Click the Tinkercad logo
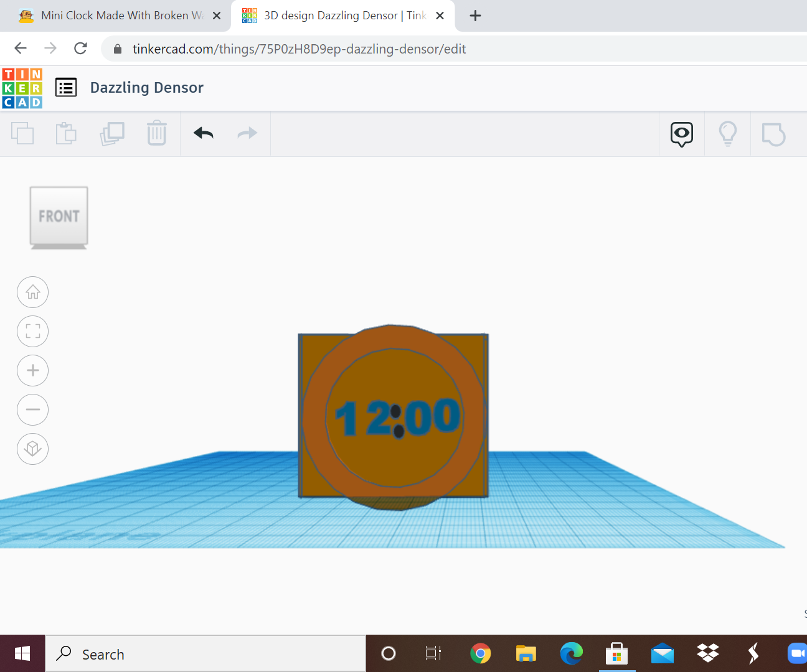The height and width of the screenshot is (672, 807). [22, 88]
